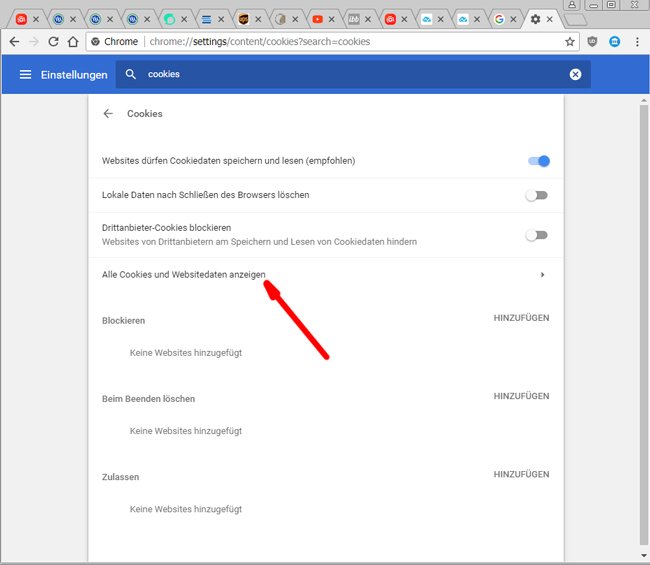The width and height of the screenshot is (650, 565).
Task: Click HINZUFÜGEN next to Zulassen
Action: pyautogui.click(x=521, y=475)
